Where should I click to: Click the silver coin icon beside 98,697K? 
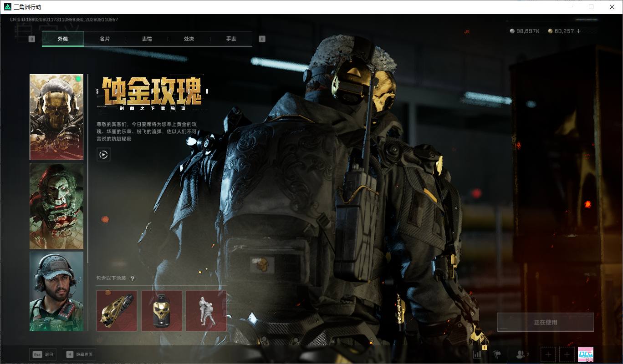click(512, 31)
